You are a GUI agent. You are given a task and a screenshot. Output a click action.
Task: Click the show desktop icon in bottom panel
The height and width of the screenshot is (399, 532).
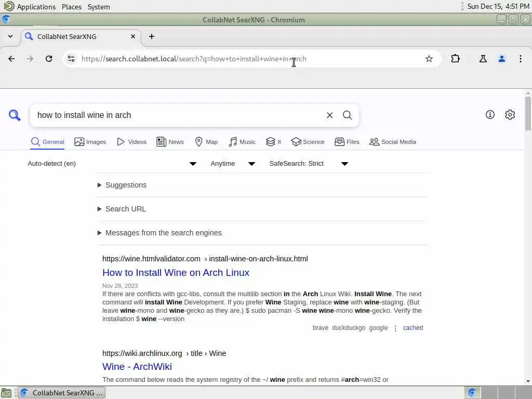tap(6, 393)
